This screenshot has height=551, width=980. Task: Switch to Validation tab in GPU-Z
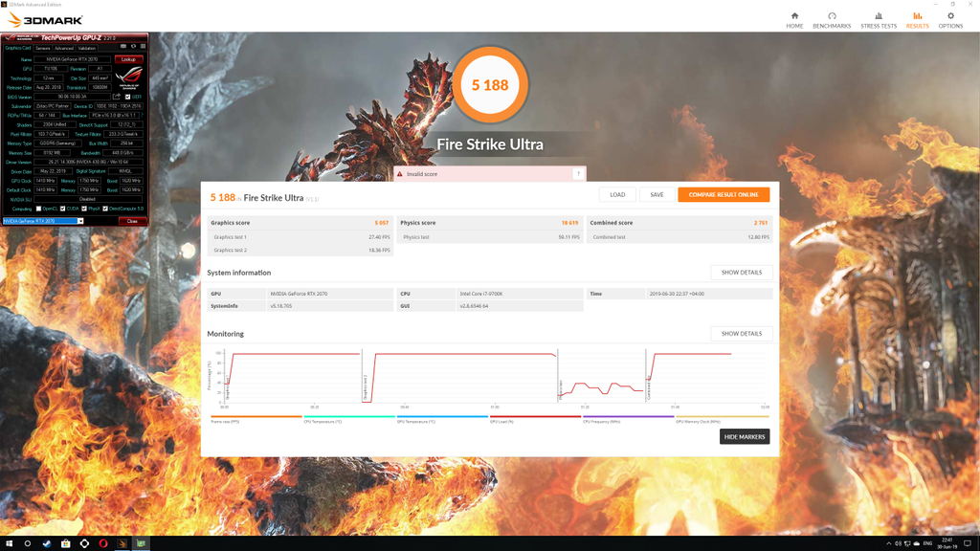pyautogui.click(x=87, y=48)
